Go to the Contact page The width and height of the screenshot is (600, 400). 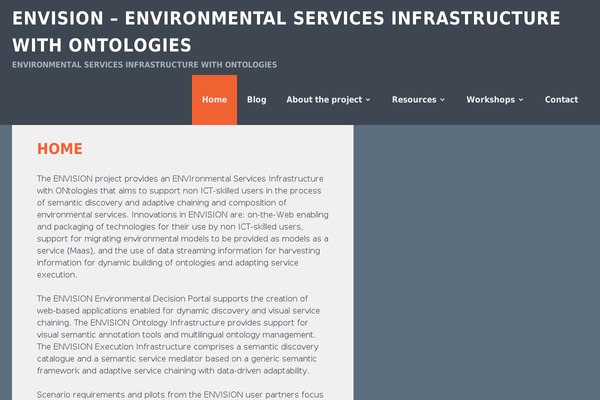561,100
